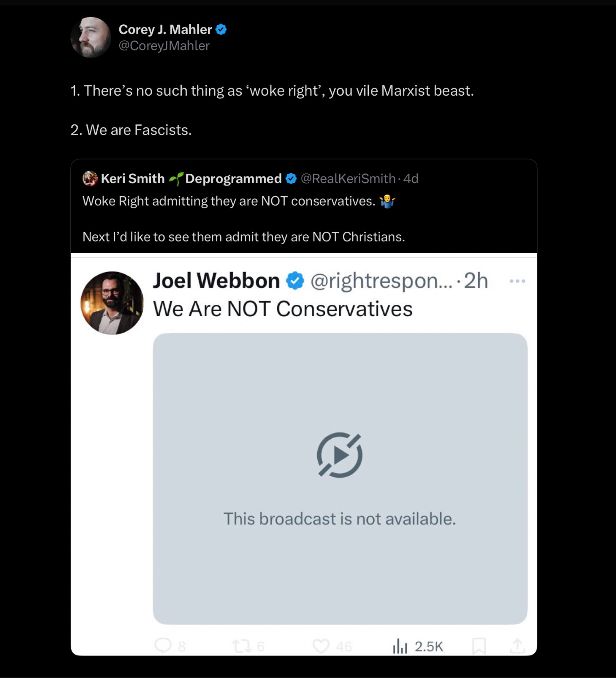Image resolution: width=616 pixels, height=678 pixels.
Task: Bookmark Joel Webbon's post
Action: 479,646
